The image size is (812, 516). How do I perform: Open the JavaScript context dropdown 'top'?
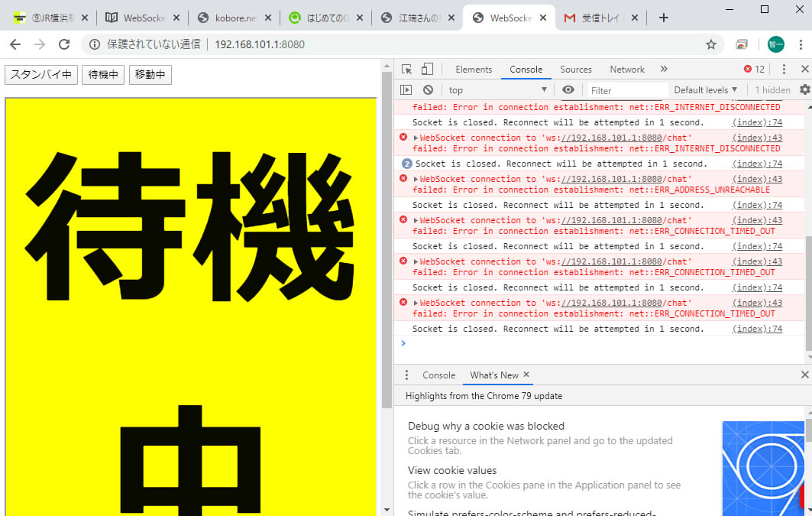pos(497,90)
